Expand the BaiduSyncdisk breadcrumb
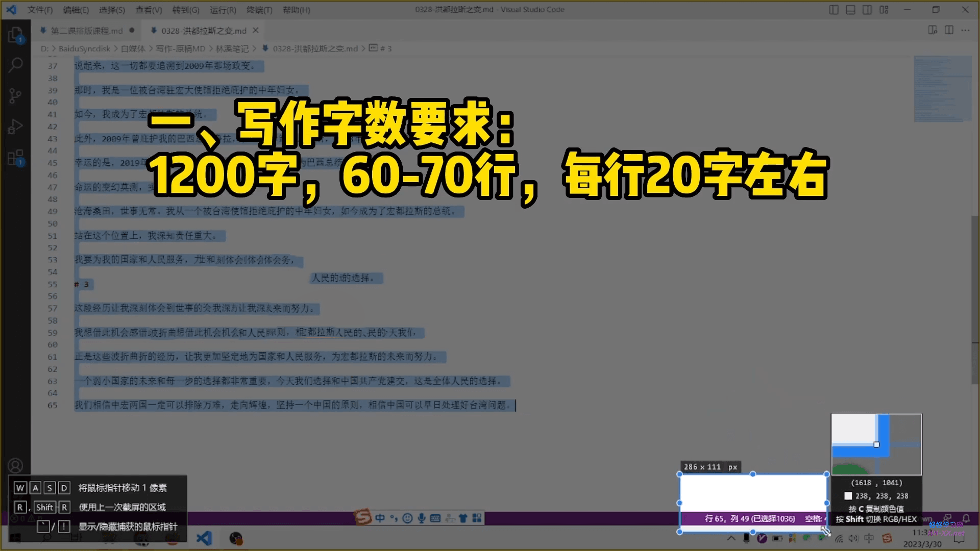Viewport: 980px width, 551px height. [84, 48]
